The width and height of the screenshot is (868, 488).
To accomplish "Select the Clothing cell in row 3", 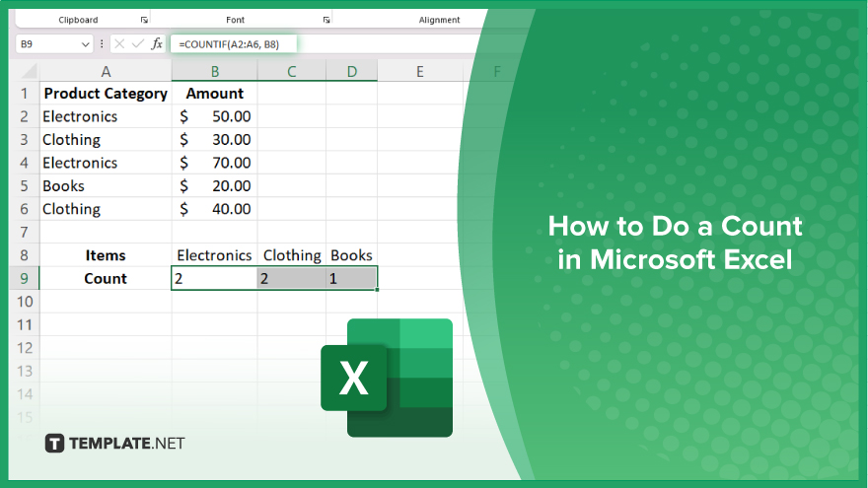I will tap(106, 139).
